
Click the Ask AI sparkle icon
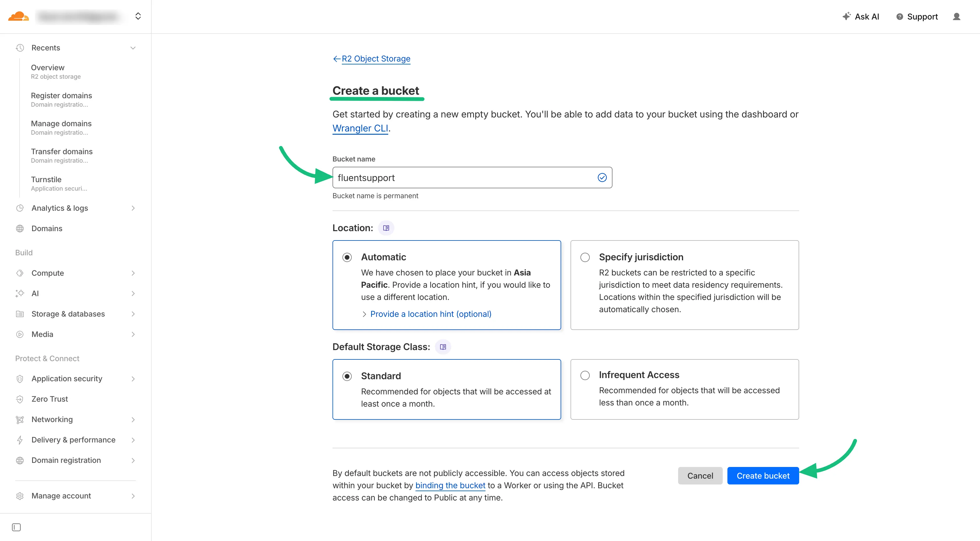pyautogui.click(x=846, y=16)
